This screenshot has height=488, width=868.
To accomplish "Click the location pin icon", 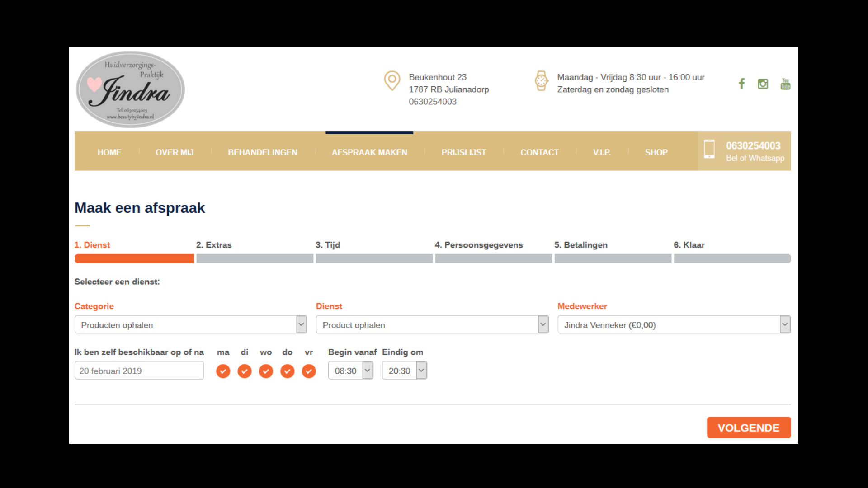I will pyautogui.click(x=392, y=81).
